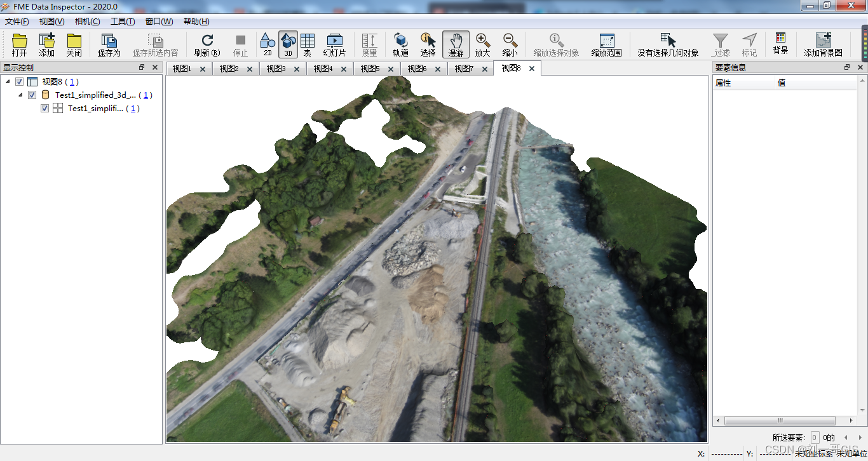Viewport: 868px width, 461px height.
Task: Click 缩放范围 zoom to extents icon
Action: pyautogui.click(x=607, y=45)
